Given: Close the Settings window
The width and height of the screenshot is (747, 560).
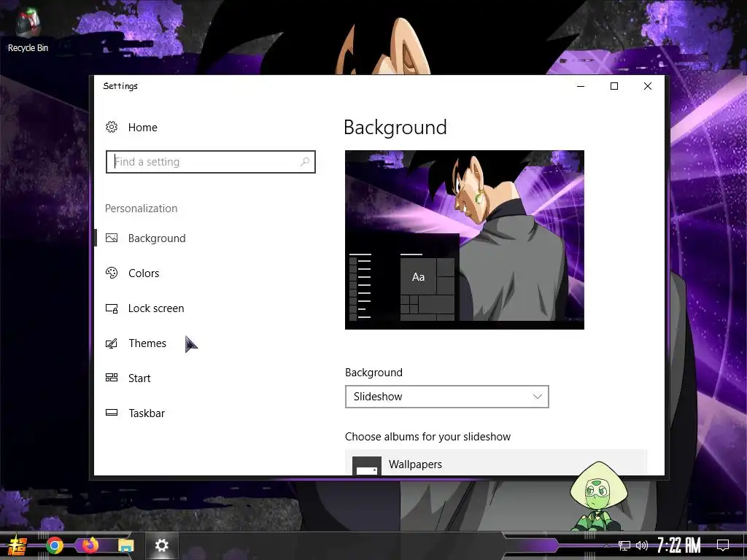Looking at the screenshot, I should coord(648,86).
